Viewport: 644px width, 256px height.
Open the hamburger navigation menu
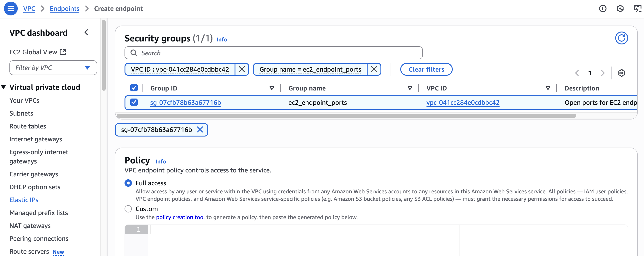coord(11,9)
